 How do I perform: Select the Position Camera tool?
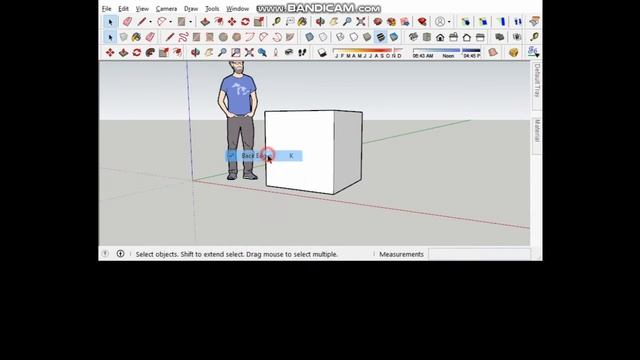(x=276, y=53)
